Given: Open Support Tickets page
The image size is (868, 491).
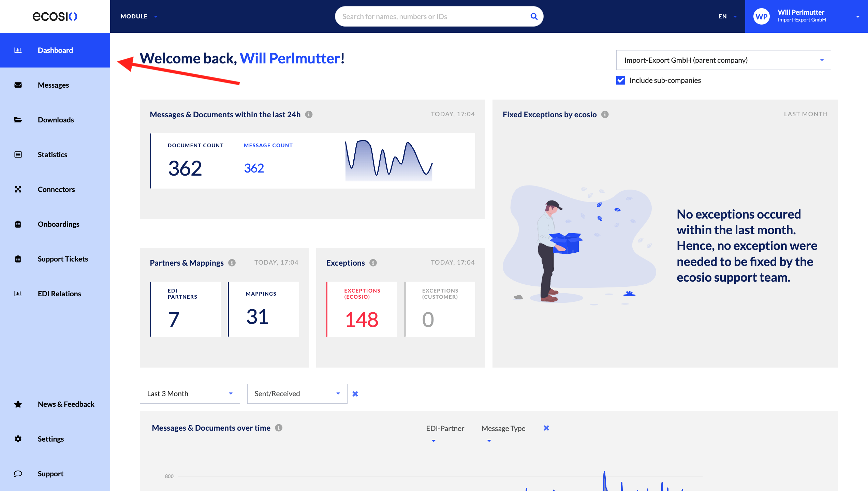Looking at the screenshot, I should (x=55, y=259).
